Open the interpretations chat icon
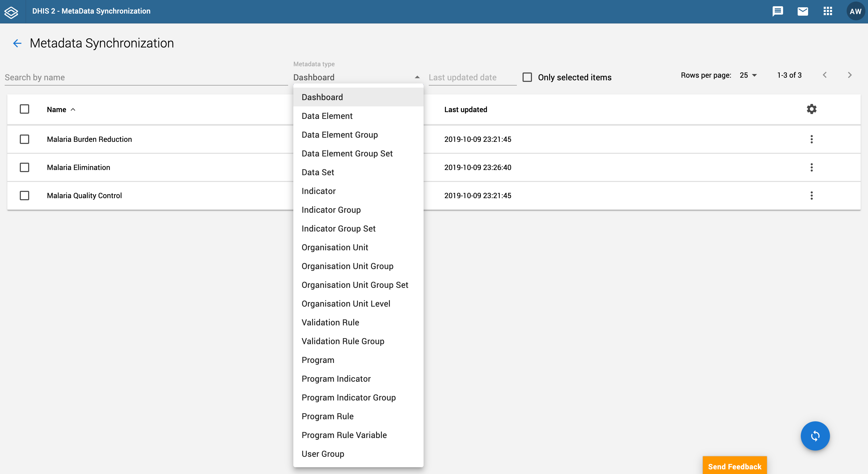The image size is (868, 474). tap(777, 11)
